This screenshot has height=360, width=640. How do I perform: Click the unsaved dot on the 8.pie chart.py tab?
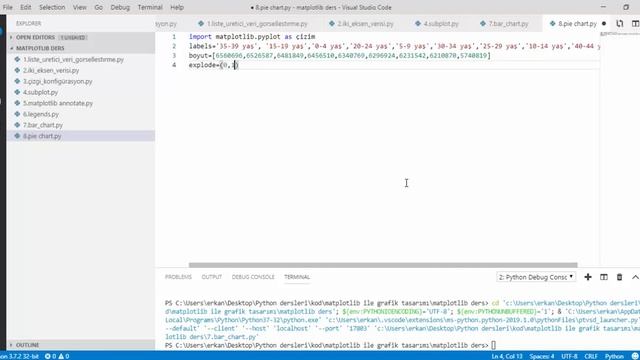pyautogui.click(x=604, y=24)
